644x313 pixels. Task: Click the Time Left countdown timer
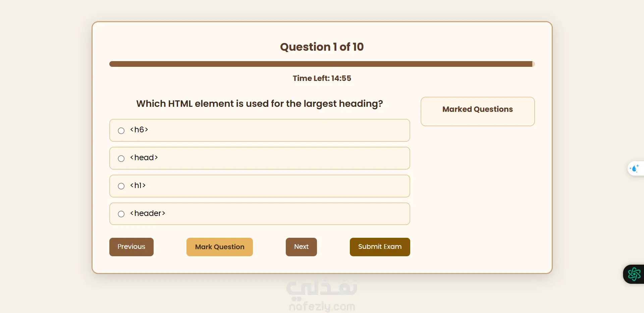click(322, 78)
